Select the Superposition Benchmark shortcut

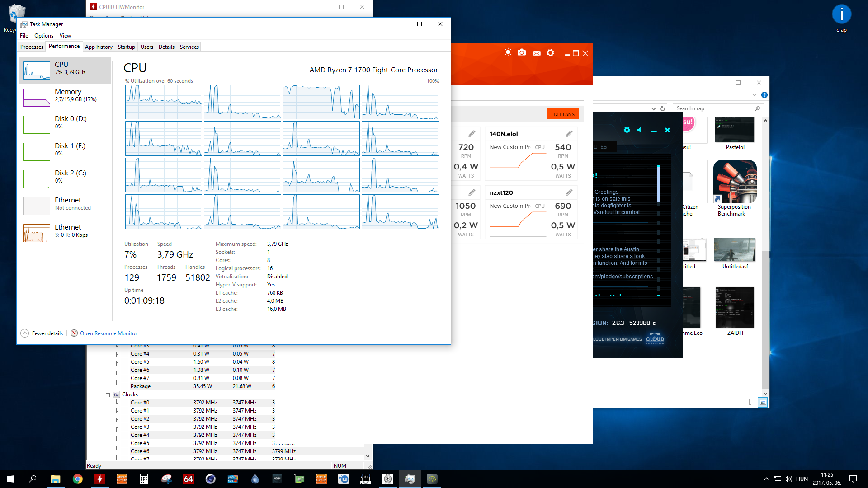pyautogui.click(x=735, y=188)
